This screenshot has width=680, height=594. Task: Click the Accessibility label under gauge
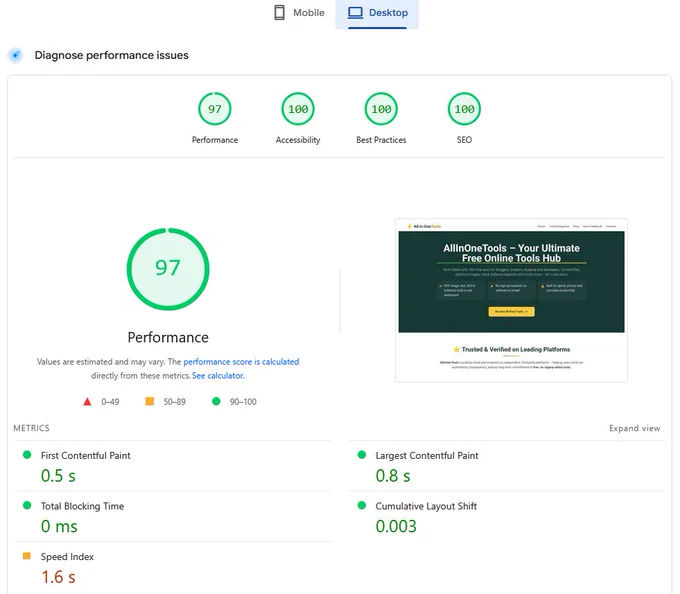point(298,140)
